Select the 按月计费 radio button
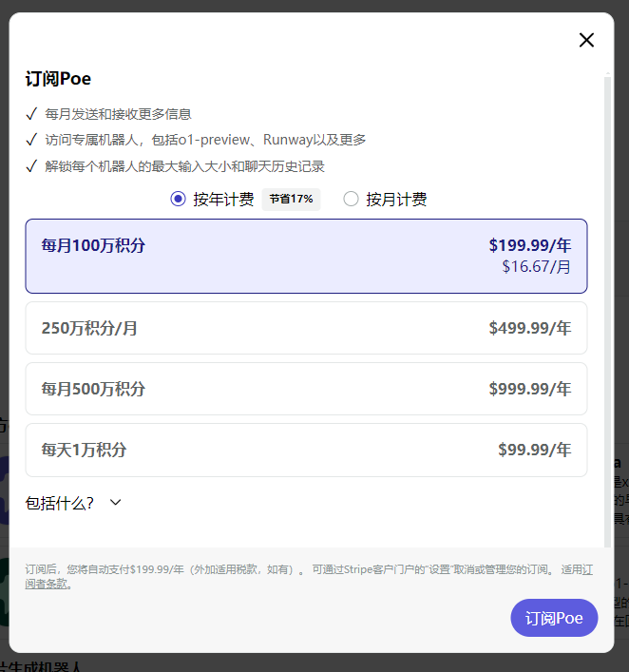This screenshot has width=629, height=672. click(x=351, y=199)
